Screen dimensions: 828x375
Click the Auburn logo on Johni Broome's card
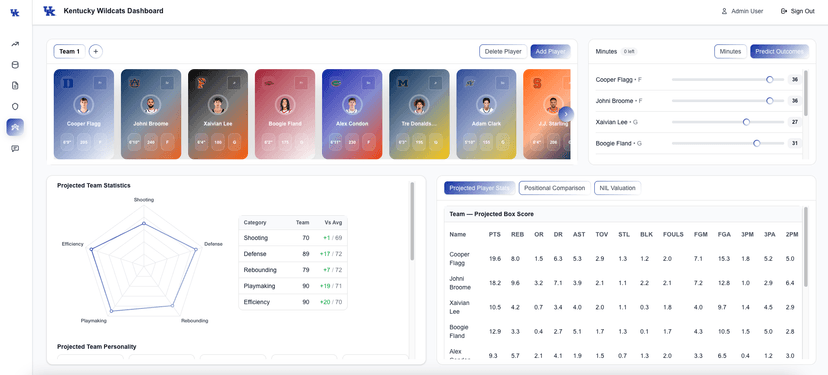click(135, 83)
